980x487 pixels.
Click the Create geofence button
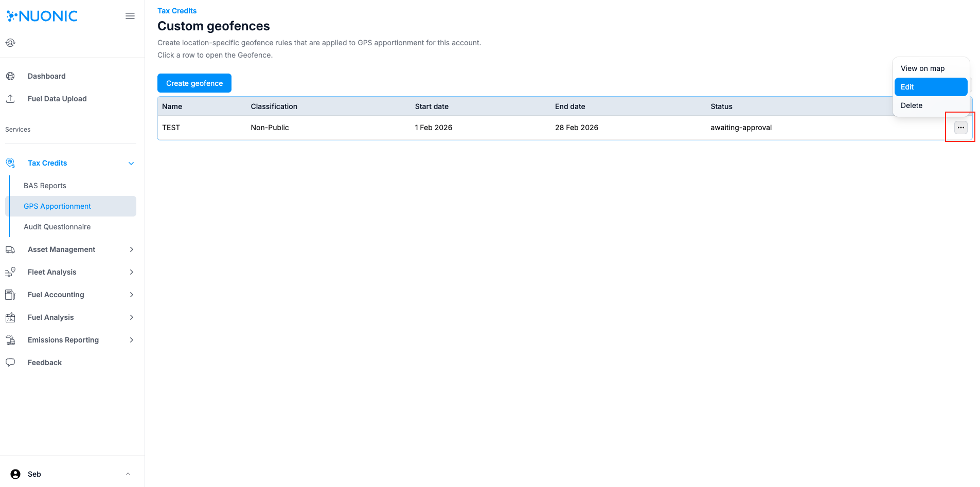click(194, 83)
